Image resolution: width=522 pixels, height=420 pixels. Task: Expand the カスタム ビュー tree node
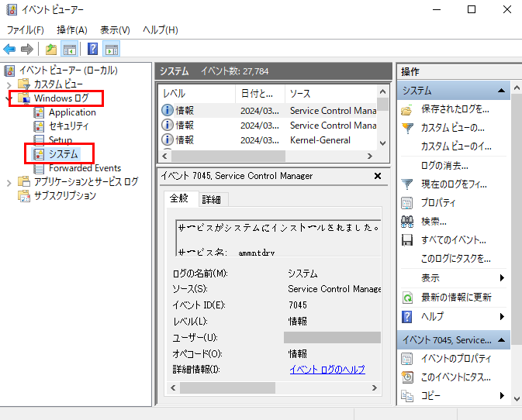click(9, 85)
